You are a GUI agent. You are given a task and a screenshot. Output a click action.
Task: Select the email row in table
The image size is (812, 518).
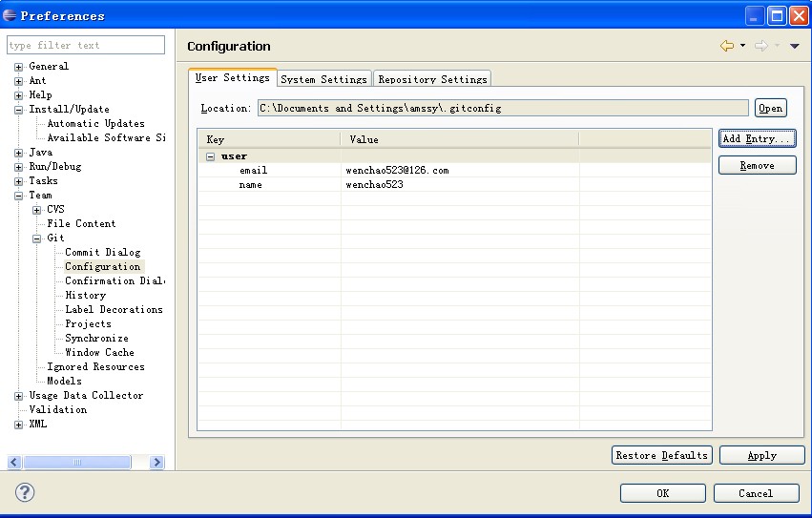coord(454,171)
